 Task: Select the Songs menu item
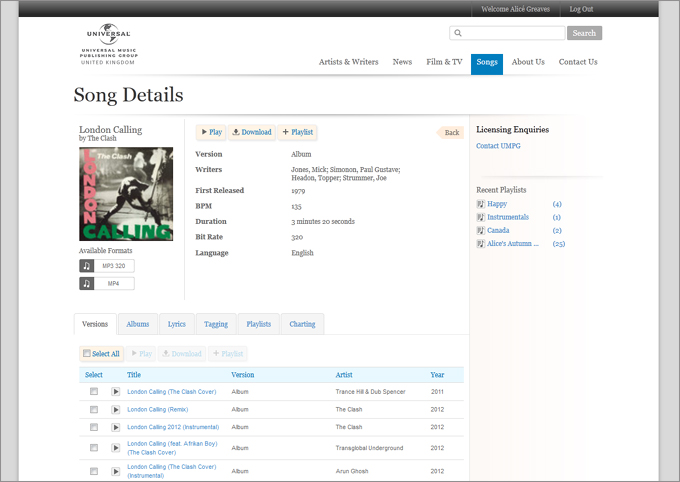(487, 64)
